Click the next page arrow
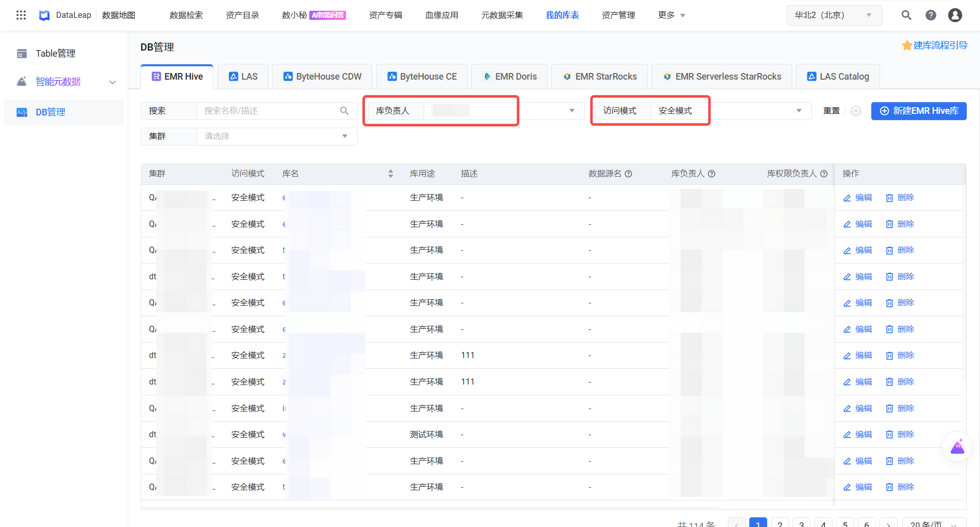 point(888,523)
